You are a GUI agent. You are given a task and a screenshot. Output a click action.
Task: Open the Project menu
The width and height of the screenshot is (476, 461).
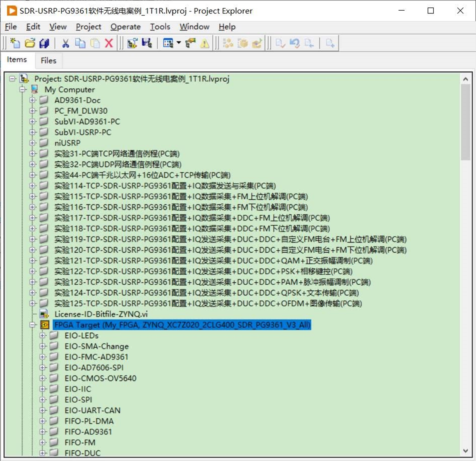click(88, 27)
